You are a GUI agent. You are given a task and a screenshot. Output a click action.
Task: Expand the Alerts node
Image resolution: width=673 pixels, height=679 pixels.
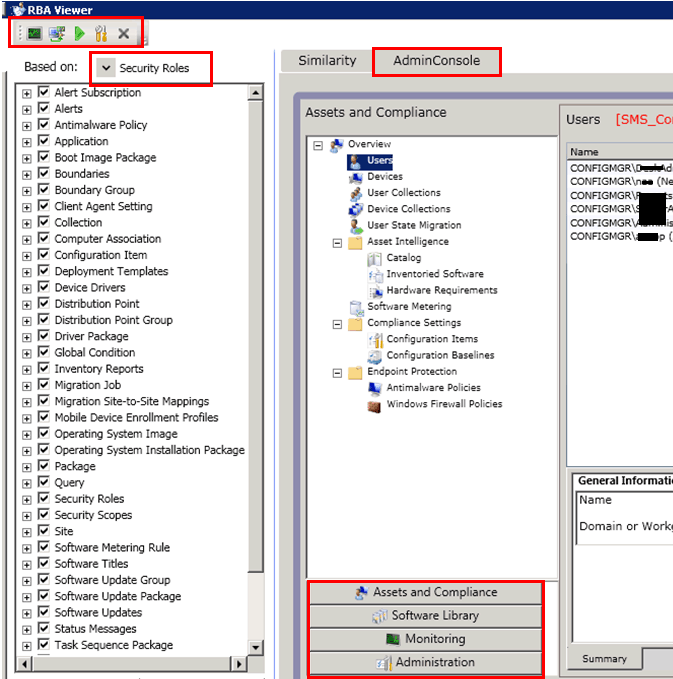[27, 110]
